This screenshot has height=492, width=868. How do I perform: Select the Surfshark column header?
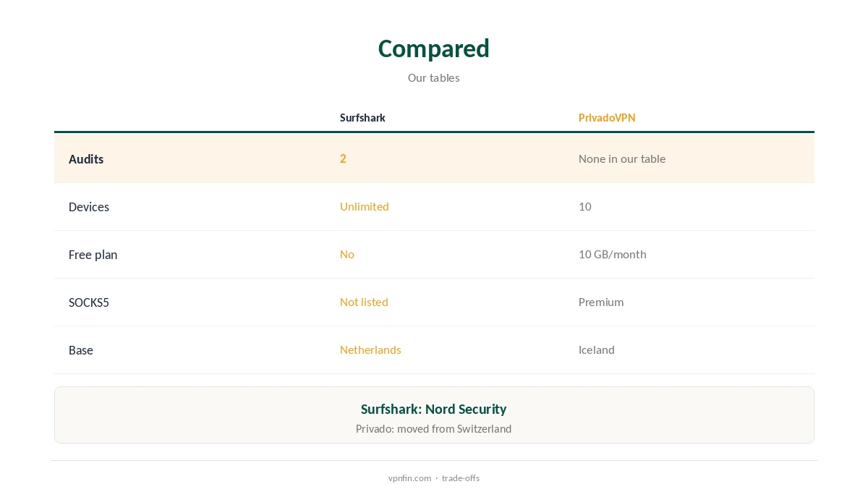(x=362, y=118)
